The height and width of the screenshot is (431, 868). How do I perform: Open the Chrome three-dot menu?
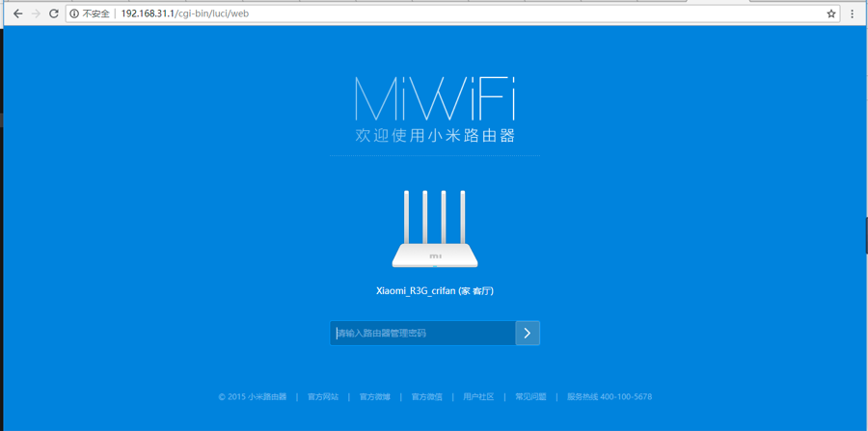[852, 13]
